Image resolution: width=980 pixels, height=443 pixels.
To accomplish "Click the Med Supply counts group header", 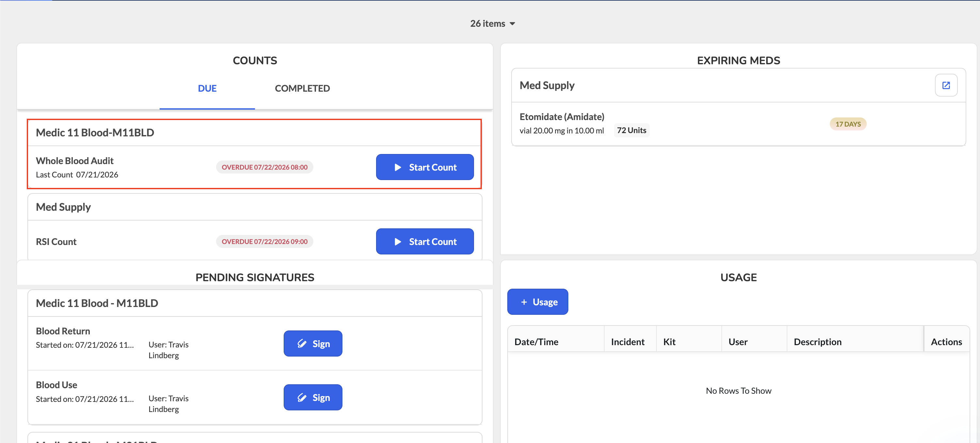I will pyautogui.click(x=63, y=207).
